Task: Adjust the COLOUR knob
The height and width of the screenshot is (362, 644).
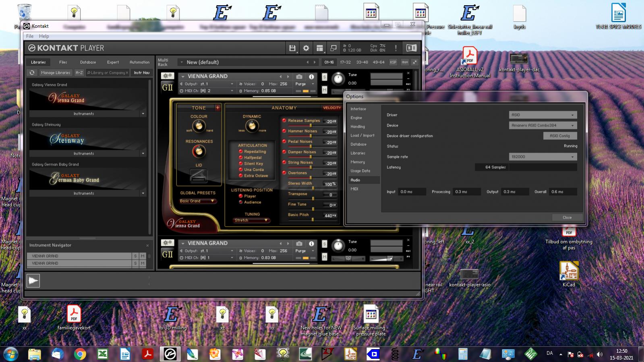Action: 199,126
